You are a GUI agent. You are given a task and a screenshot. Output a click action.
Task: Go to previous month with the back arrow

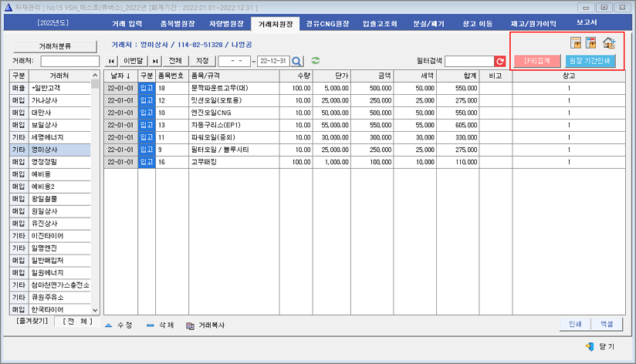click(x=111, y=61)
